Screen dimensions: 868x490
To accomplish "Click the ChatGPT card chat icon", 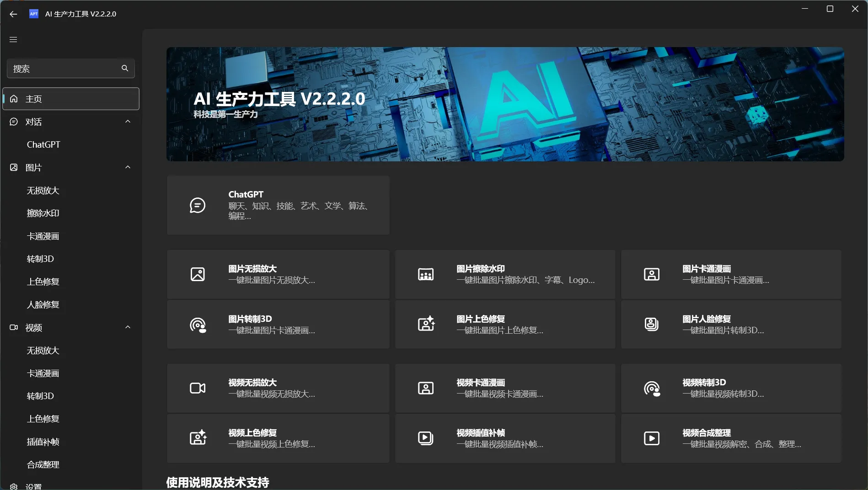I will [x=198, y=205].
